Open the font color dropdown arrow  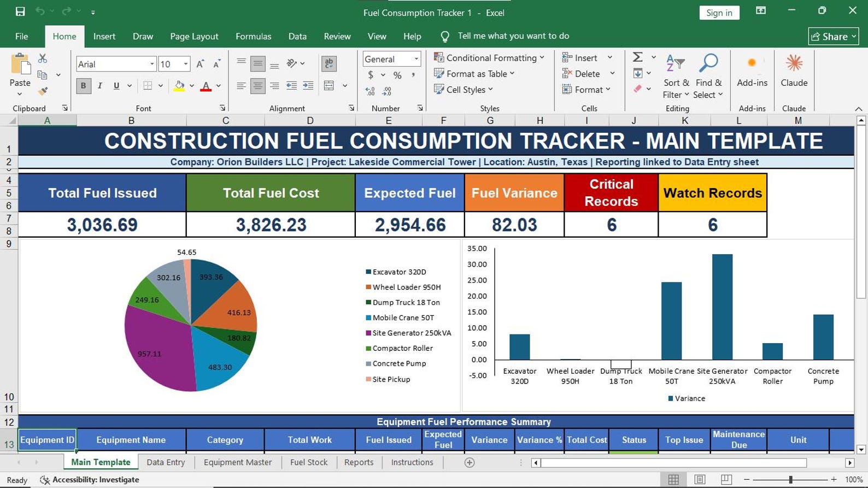coord(219,86)
